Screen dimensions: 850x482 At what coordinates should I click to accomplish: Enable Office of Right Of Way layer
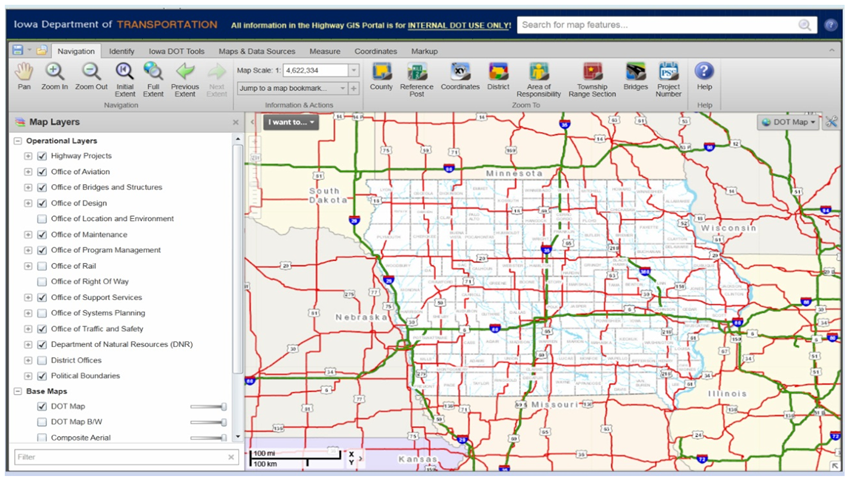42,282
